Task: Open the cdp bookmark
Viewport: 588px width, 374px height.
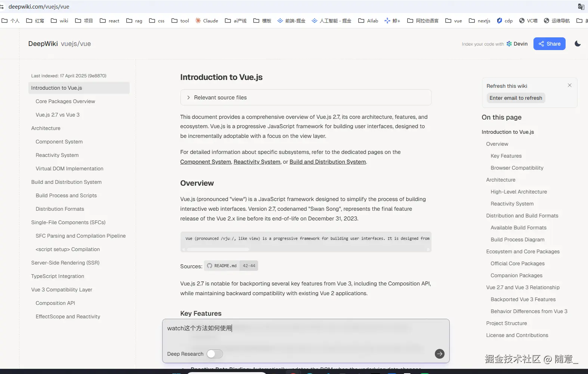Action: click(505, 21)
